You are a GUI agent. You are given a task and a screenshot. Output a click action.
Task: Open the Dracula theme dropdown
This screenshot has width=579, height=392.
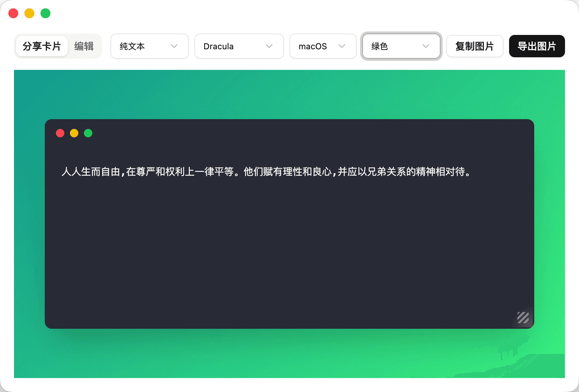pyautogui.click(x=239, y=46)
